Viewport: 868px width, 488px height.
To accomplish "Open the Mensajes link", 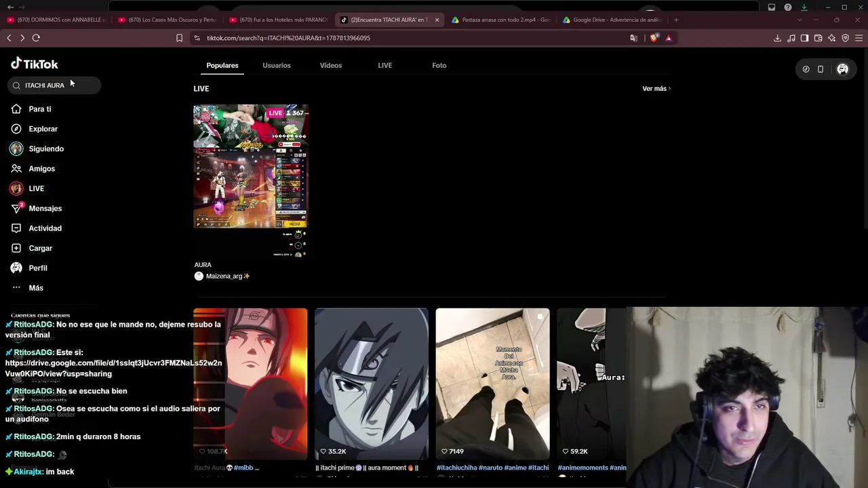I will coord(45,208).
